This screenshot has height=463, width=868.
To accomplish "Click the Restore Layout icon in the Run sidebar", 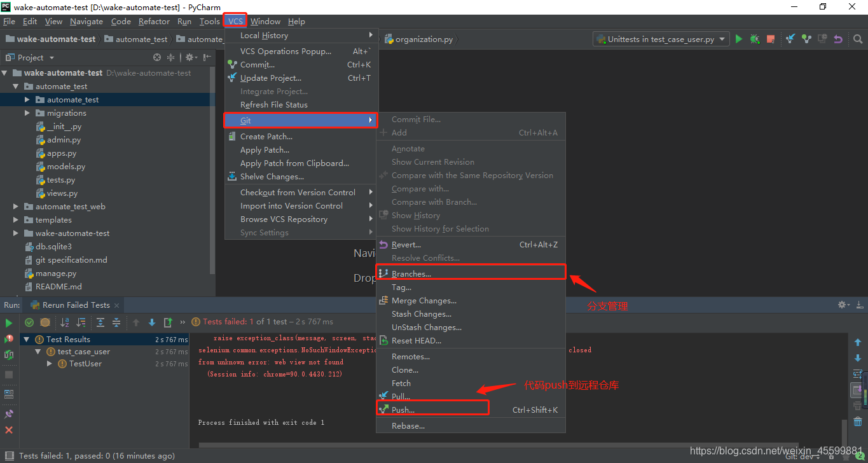I will pyautogui.click(x=9, y=394).
